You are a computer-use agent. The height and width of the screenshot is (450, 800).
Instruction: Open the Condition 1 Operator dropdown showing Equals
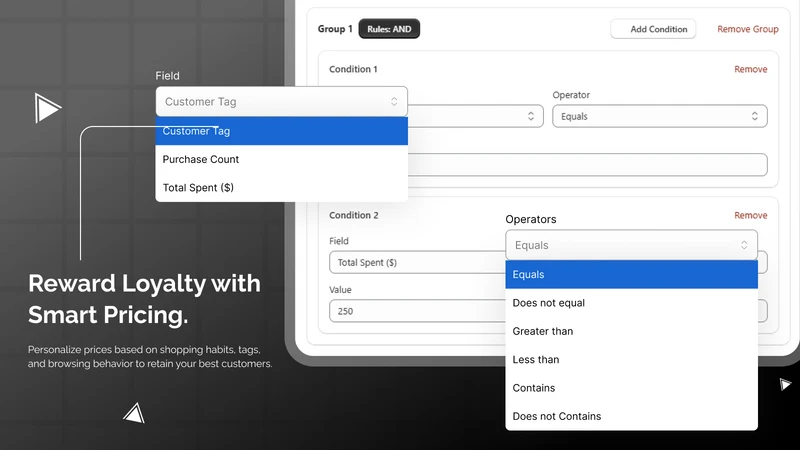tap(660, 116)
